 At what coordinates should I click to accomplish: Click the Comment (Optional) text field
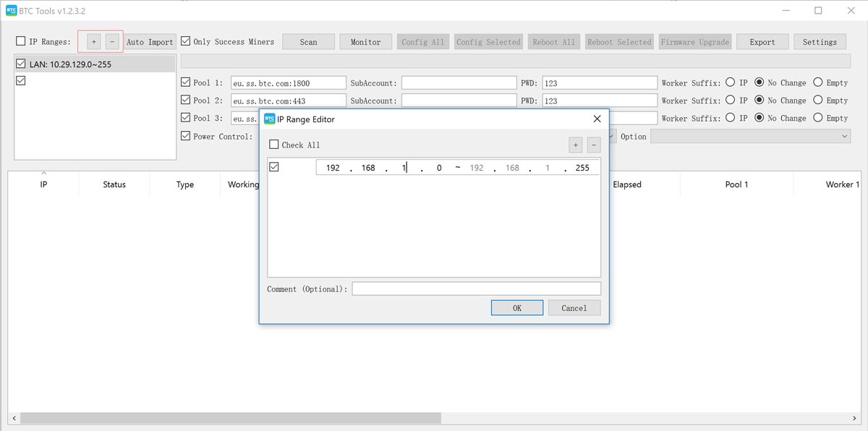[476, 289]
